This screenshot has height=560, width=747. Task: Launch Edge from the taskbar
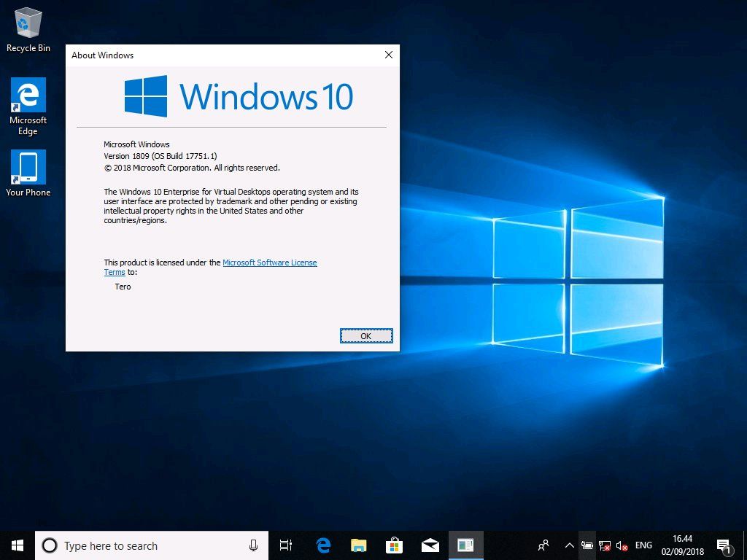pos(323,545)
